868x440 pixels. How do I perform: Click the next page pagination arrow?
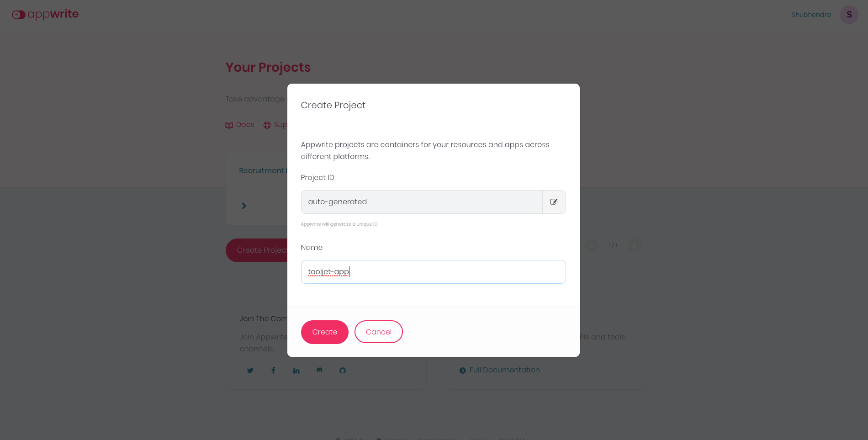634,245
